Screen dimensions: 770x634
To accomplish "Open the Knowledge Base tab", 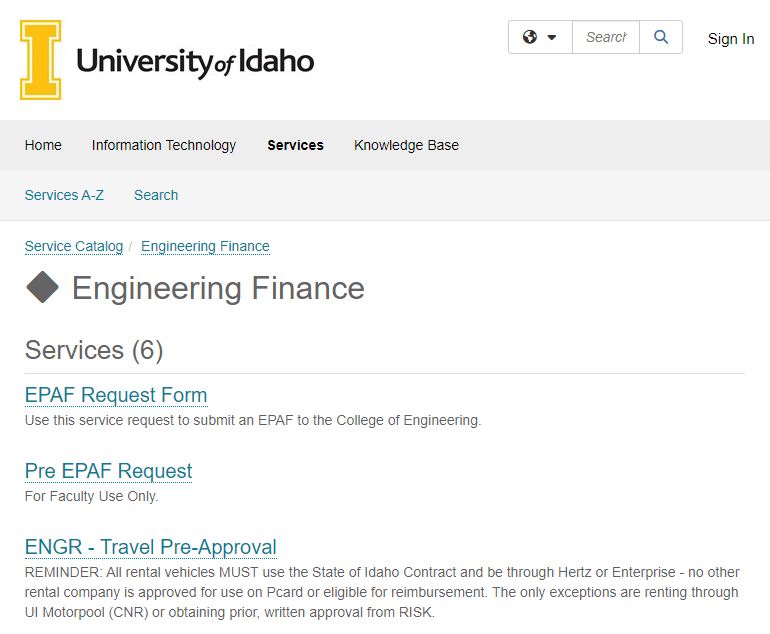I will pos(406,145).
